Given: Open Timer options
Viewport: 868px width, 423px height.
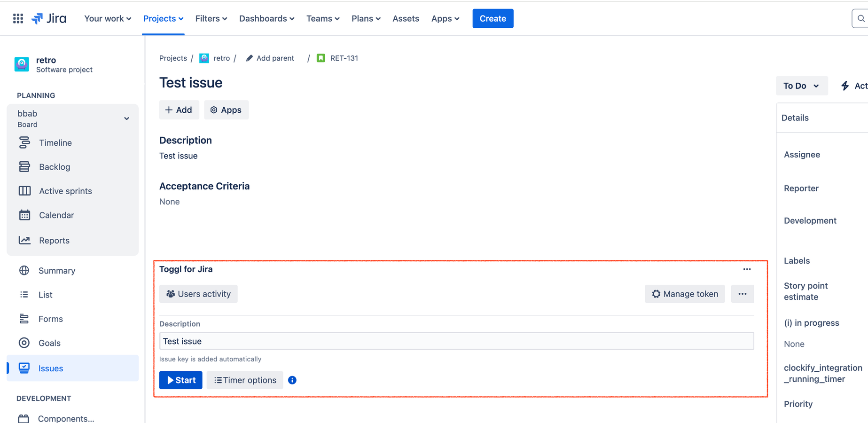Looking at the screenshot, I should (245, 380).
